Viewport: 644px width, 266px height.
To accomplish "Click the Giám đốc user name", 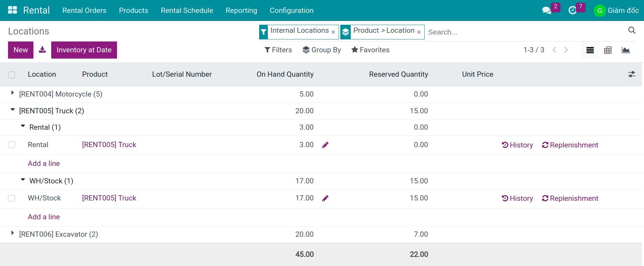I will click(623, 10).
